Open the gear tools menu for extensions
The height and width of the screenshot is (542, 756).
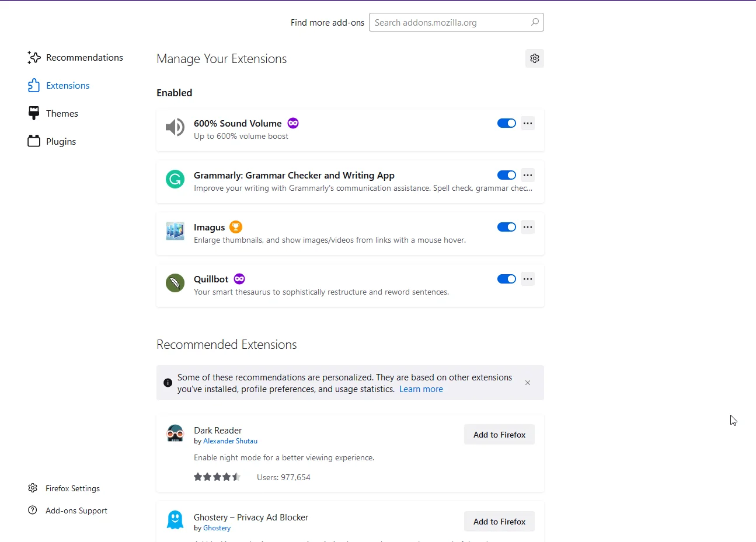tap(535, 58)
